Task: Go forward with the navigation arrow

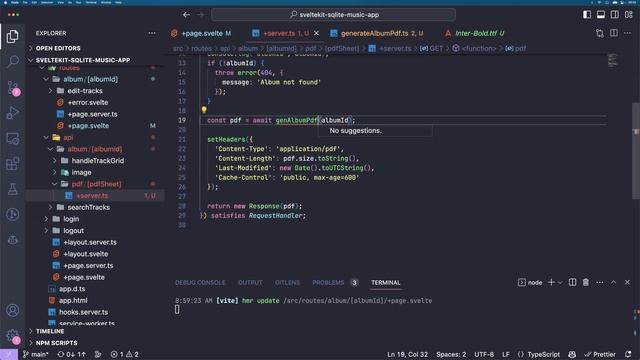Action: (x=200, y=15)
